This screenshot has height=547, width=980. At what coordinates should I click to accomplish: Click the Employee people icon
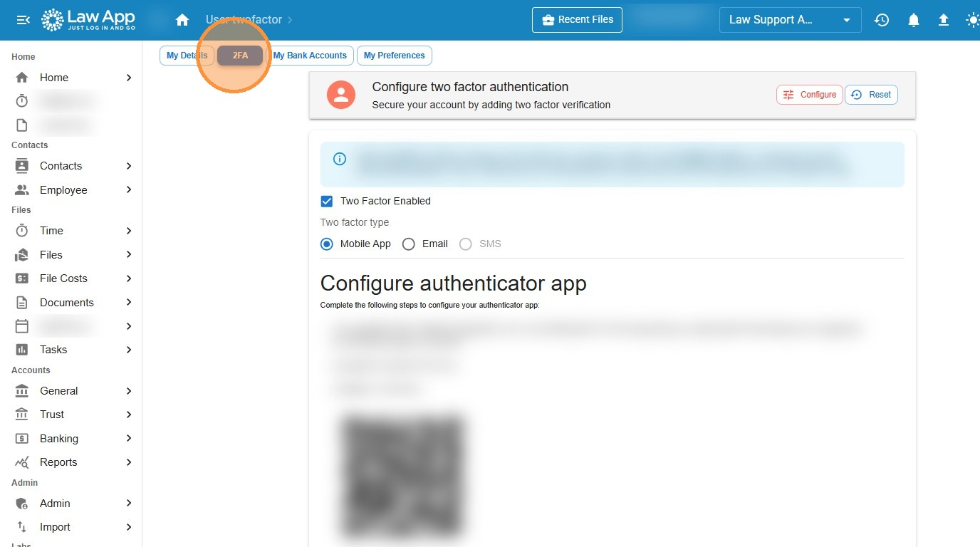(22, 190)
